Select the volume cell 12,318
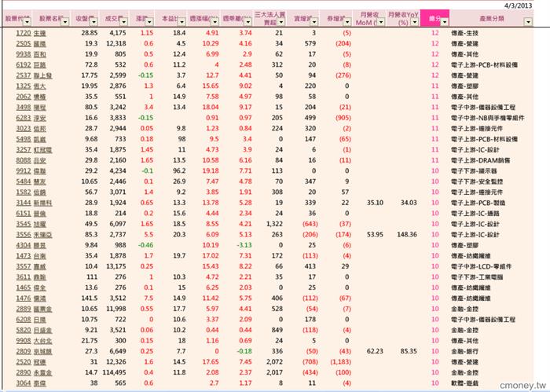The height and width of the screenshot is (392, 550). [x=116, y=43]
